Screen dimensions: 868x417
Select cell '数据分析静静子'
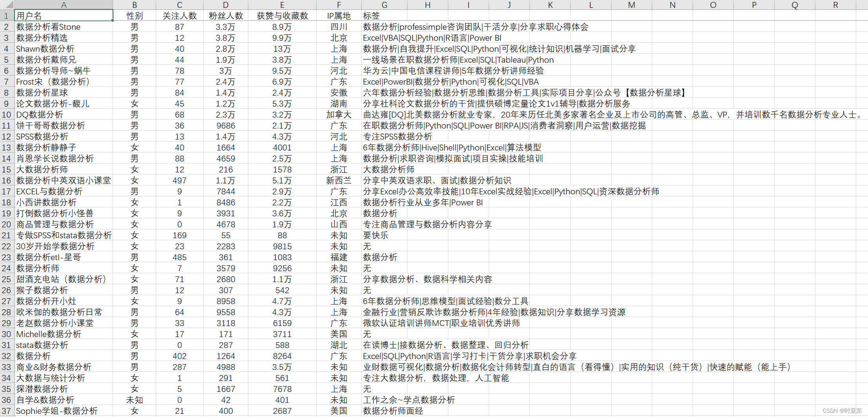pos(64,148)
